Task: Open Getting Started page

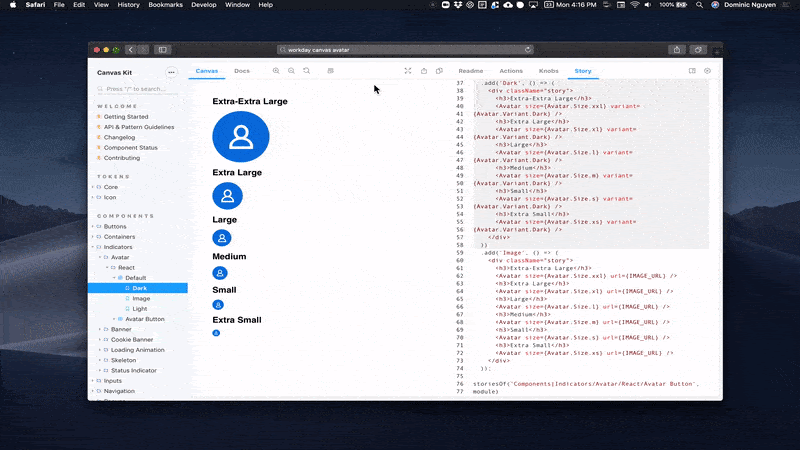Action: (126, 117)
